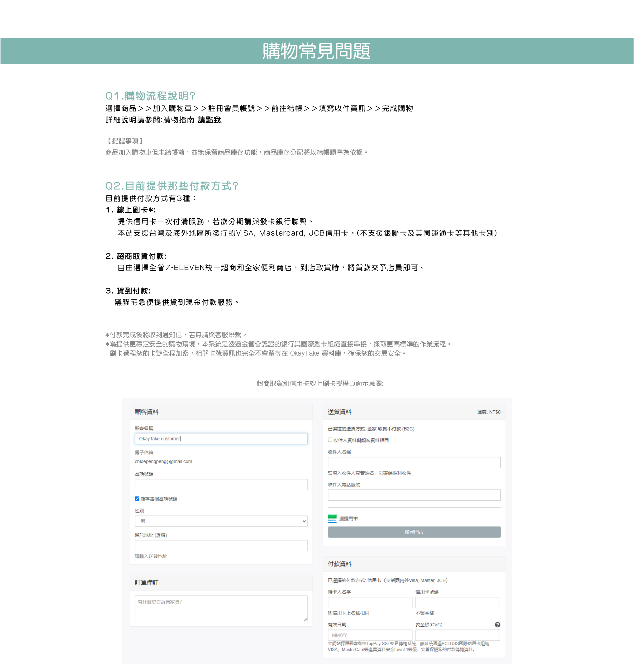Click the 購物常見問題 header banner
The height and width of the screenshot is (672, 634).
tap(317, 51)
